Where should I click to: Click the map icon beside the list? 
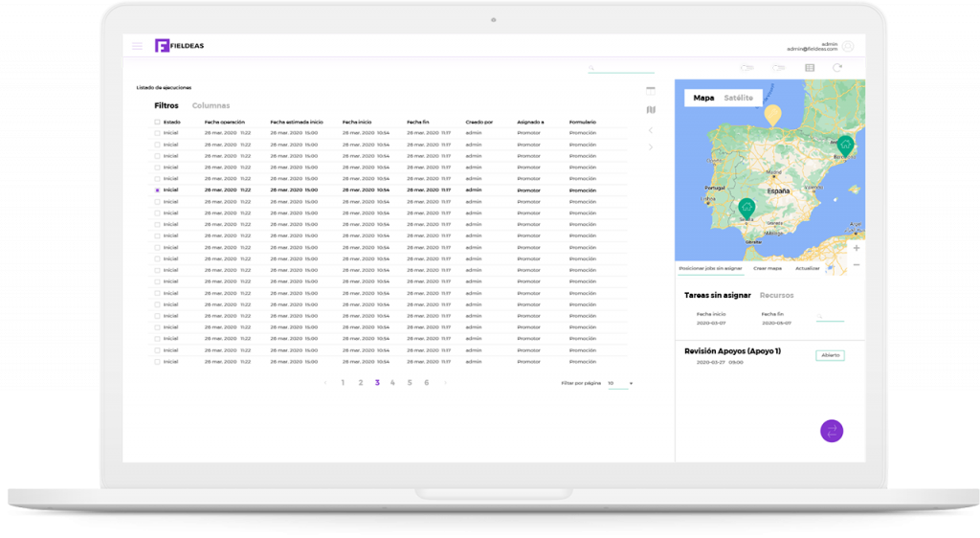[x=651, y=110]
